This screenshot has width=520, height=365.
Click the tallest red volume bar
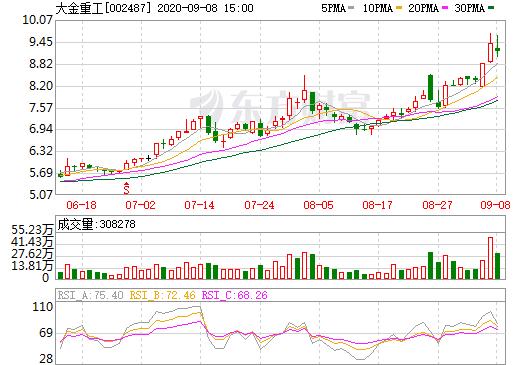(490, 258)
